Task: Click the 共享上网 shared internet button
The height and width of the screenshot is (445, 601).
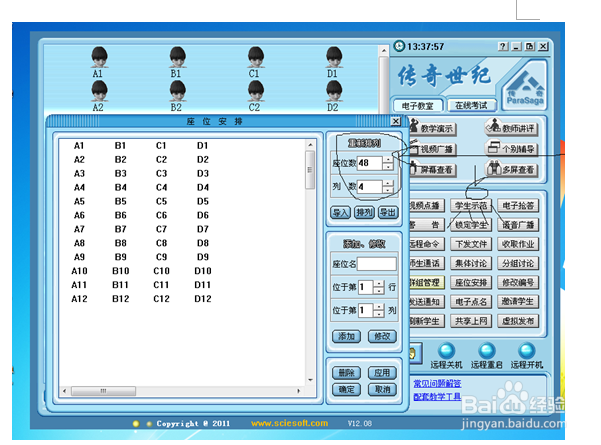Action: [471, 321]
